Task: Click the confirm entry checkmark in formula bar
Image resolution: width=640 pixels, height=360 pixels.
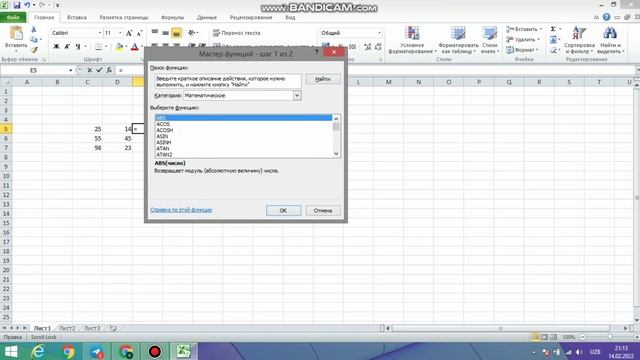Action: coord(99,70)
